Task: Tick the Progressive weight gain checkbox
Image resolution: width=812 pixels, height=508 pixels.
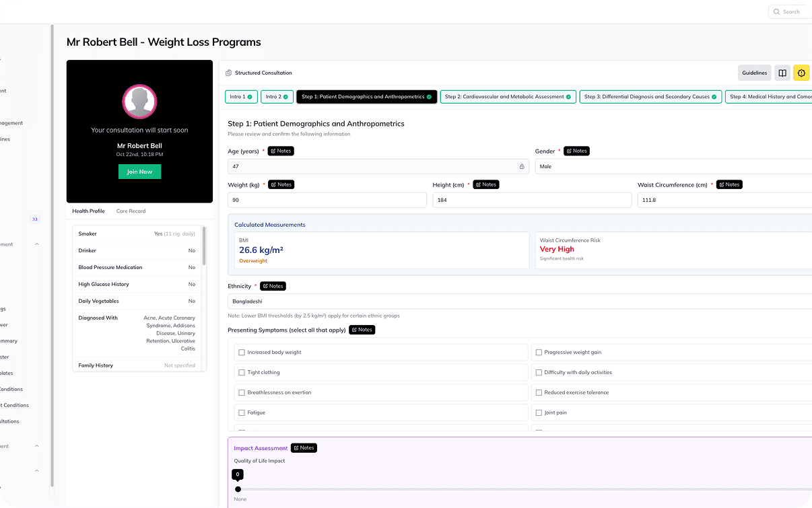Action: click(x=539, y=352)
